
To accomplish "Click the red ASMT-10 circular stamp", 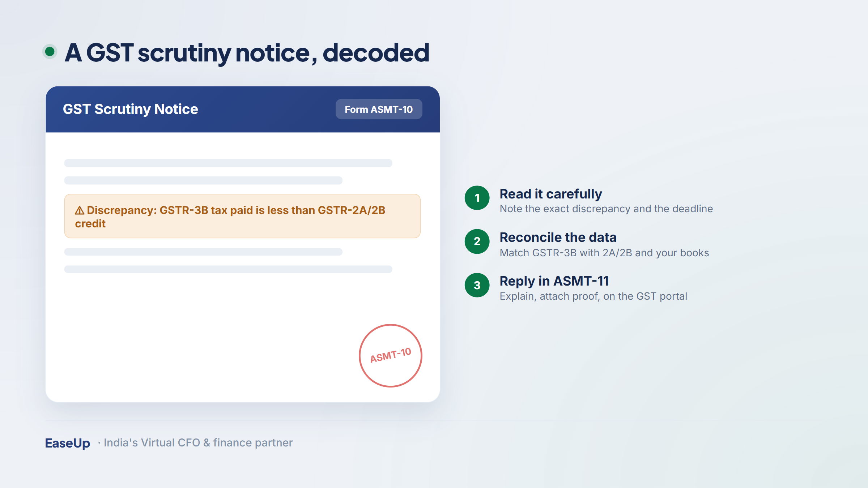I will pyautogui.click(x=391, y=356).
